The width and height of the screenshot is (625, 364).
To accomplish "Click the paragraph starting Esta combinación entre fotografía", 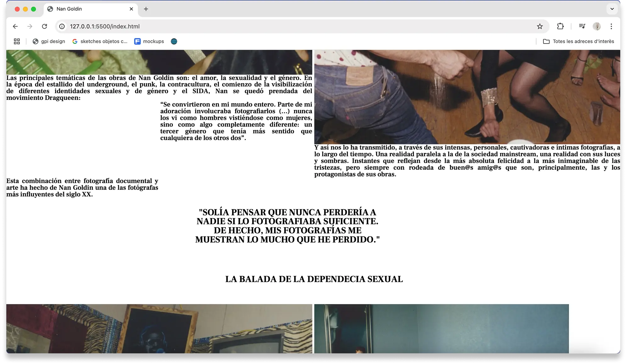I will (x=82, y=188).
